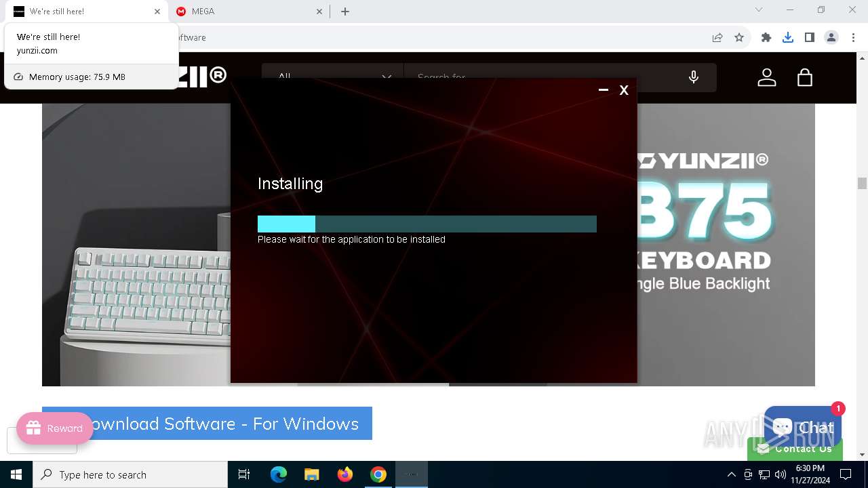Open the Reward button

pyautogui.click(x=55, y=428)
